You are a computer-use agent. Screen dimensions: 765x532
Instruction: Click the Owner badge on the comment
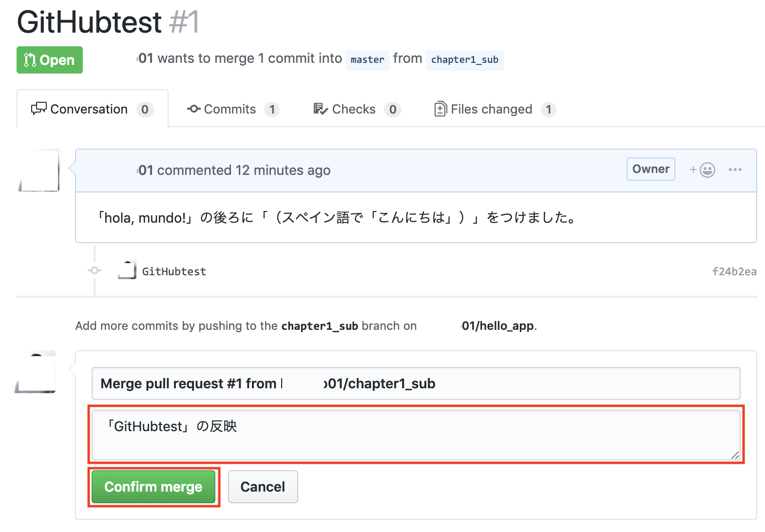click(x=650, y=169)
